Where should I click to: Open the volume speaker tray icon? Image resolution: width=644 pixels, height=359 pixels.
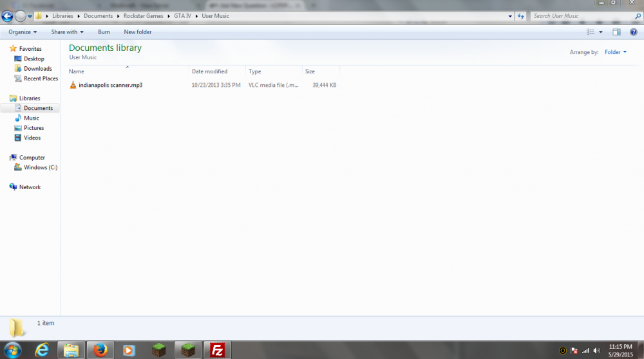597,351
